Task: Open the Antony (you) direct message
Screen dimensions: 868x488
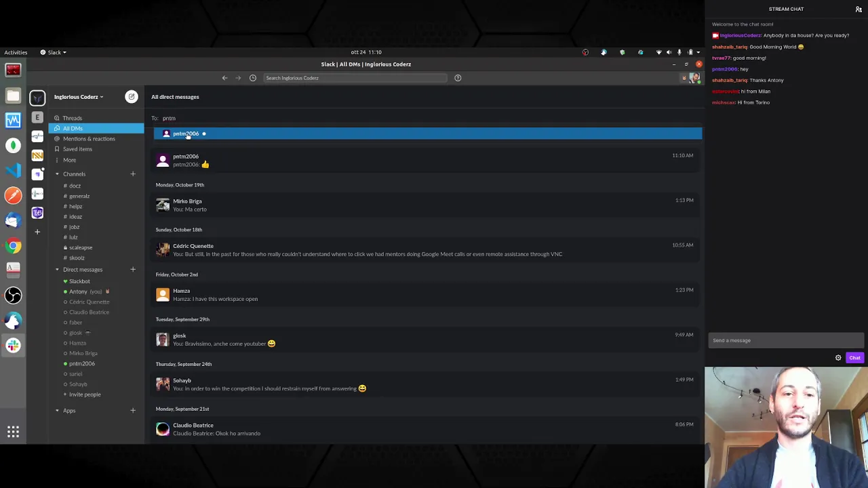Action: [x=85, y=291]
